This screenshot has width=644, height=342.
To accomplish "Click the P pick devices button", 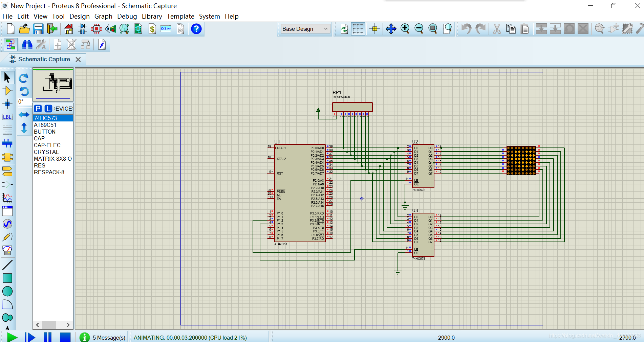I will pos(38,109).
